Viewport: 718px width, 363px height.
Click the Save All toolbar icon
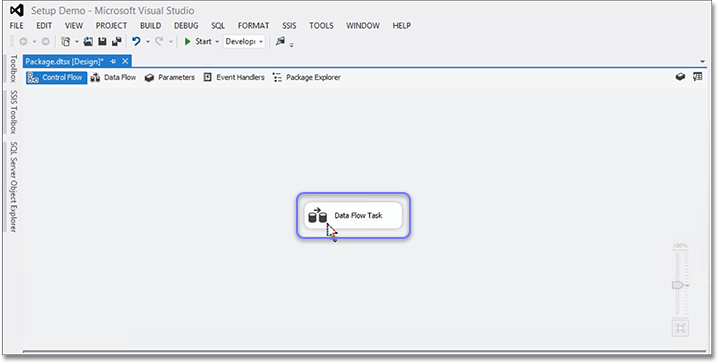[117, 42]
